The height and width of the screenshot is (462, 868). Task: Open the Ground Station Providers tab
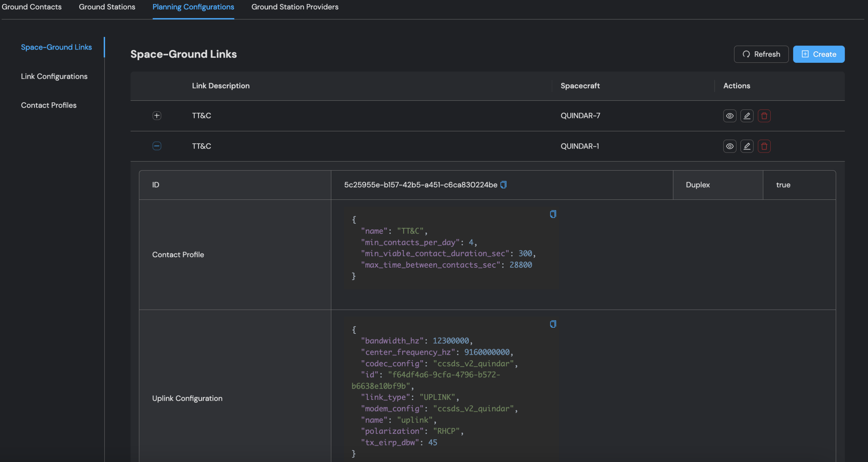pos(295,7)
